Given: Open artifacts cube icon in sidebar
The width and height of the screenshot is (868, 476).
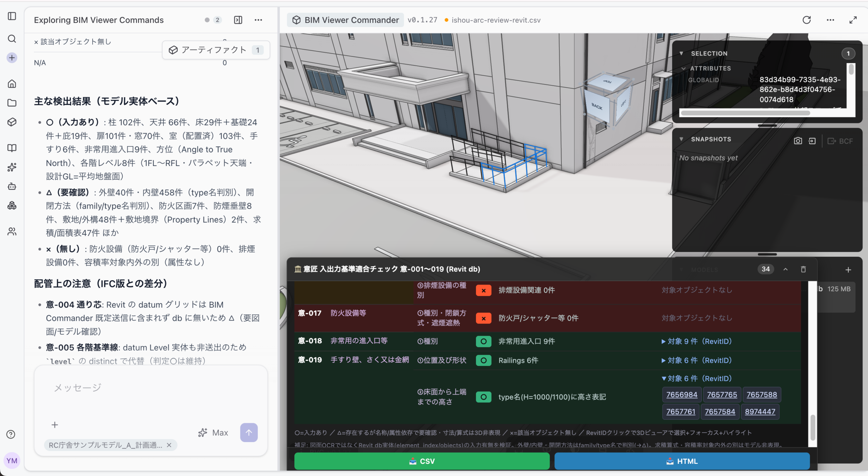Looking at the screenshot, I should click(12, 122).
